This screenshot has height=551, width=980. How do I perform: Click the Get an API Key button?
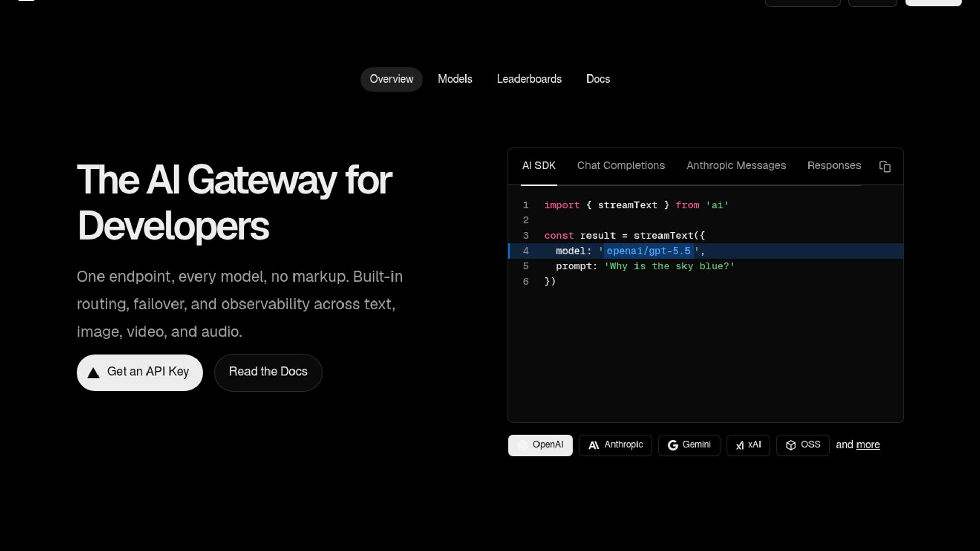point(139,372)
